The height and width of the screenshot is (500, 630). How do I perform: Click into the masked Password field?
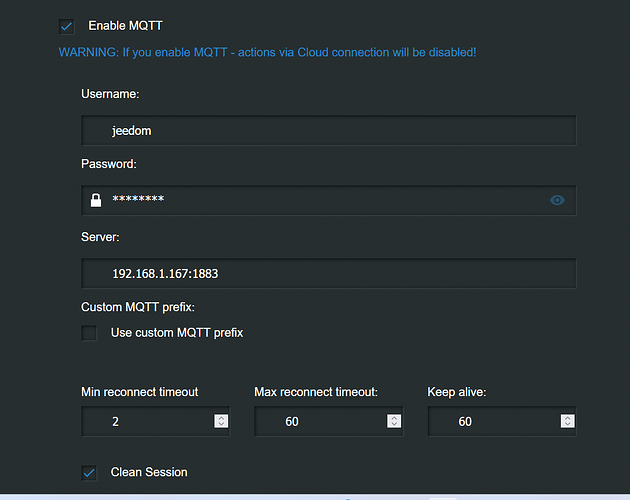tap(320, 200)
